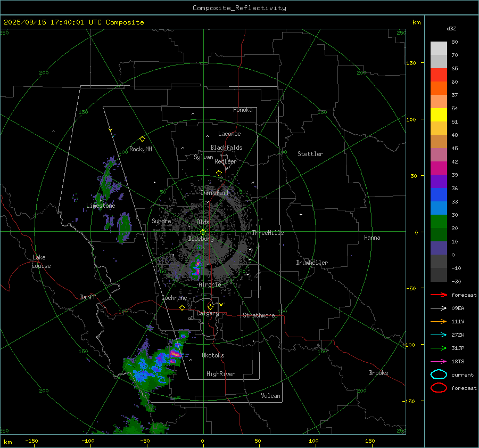This screenshot has height=448, width=479.
Task: Click the yellow diamond marker below RedDeer
Action: (219, 173)
